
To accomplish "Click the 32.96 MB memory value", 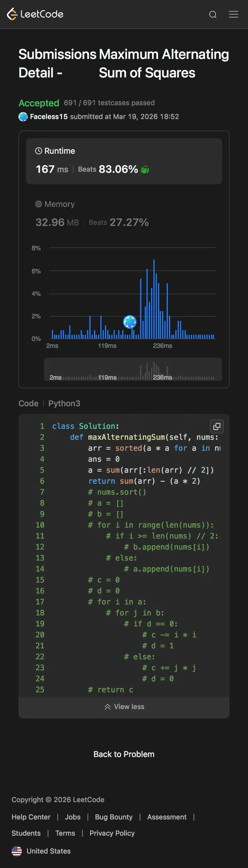I will 57,222.
